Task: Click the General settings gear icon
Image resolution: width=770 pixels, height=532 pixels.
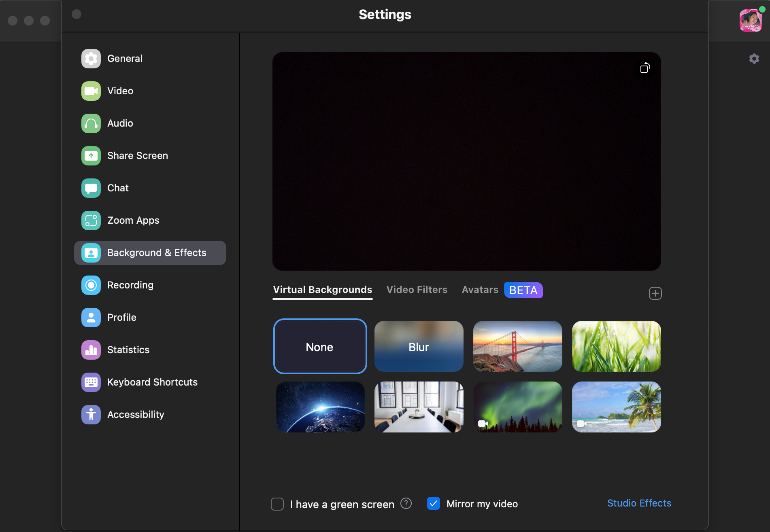Action: click(91, 59)
